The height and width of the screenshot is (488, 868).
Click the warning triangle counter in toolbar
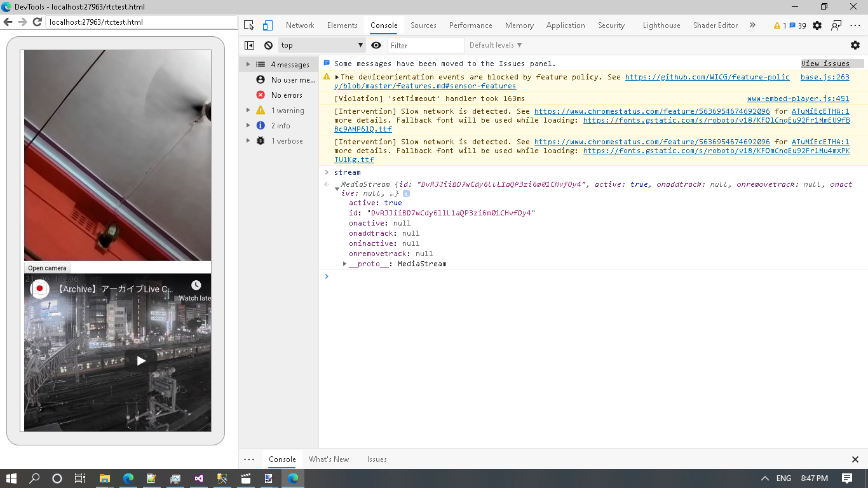click(780, 25)
